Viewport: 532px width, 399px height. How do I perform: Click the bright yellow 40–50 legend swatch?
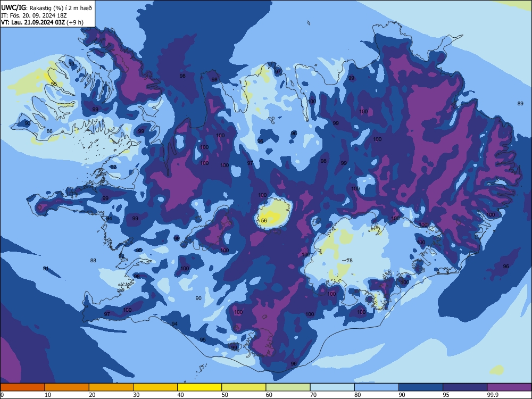pyautogui.click(x=199, y=387)
